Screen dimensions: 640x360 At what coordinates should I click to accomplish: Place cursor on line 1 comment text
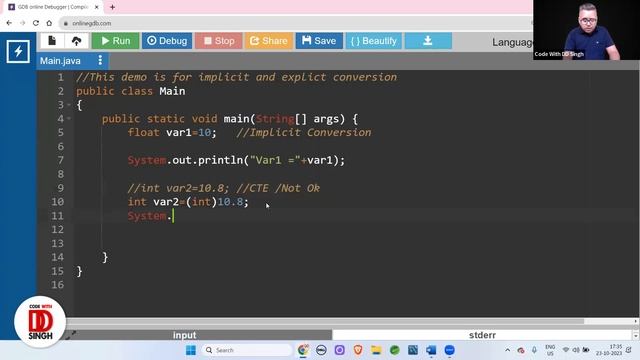click(236, 77)
